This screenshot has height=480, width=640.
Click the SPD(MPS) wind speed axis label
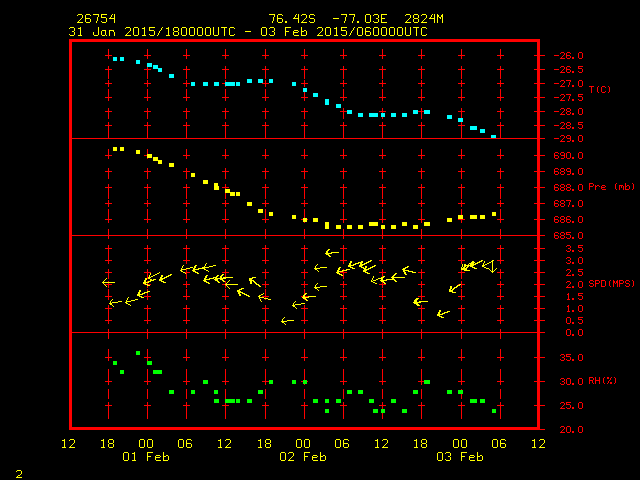click(611, 283)
